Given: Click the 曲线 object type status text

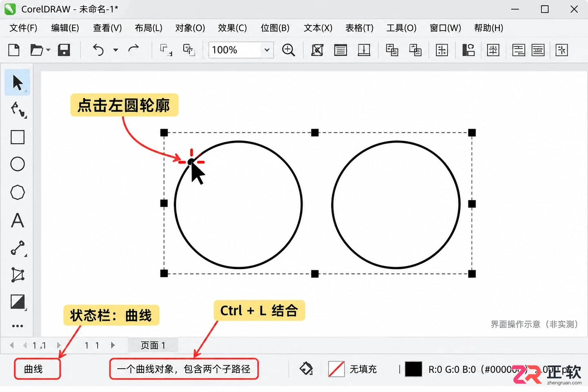Looking at the screenshot, I should point(33,369).
